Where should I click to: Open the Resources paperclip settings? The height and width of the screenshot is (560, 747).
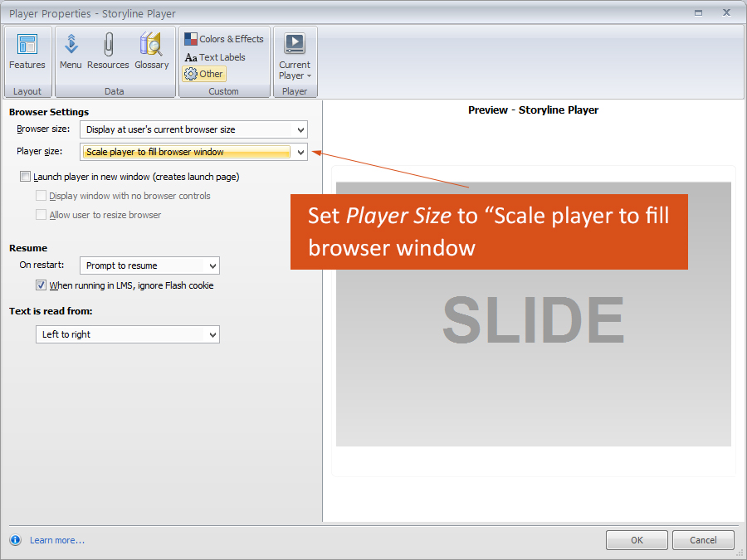108,51
